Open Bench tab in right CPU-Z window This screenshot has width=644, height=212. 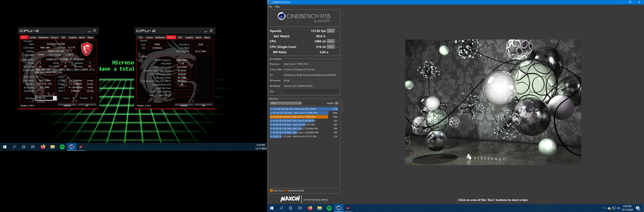click(199, 37)
